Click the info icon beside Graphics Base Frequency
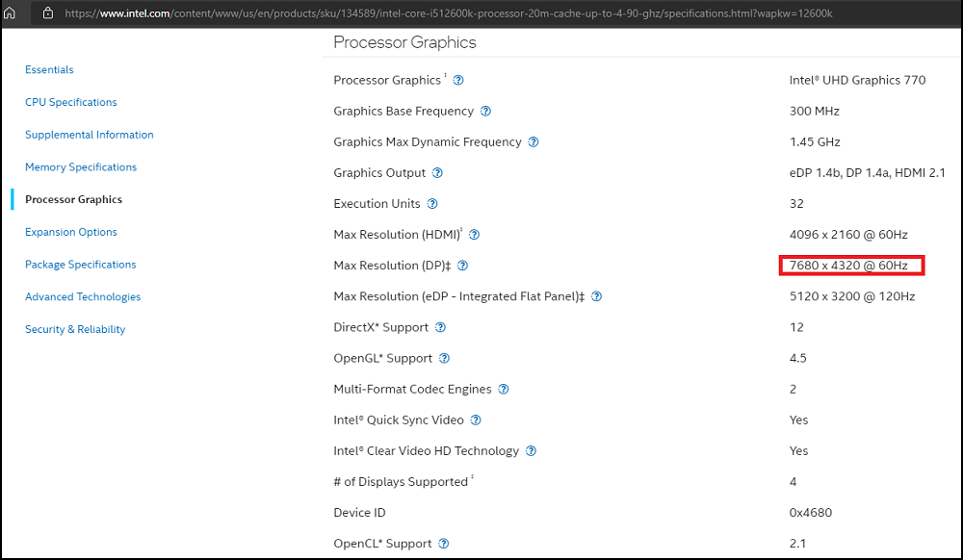This screenshot has width=963, height=560. (x=486, y=111)
